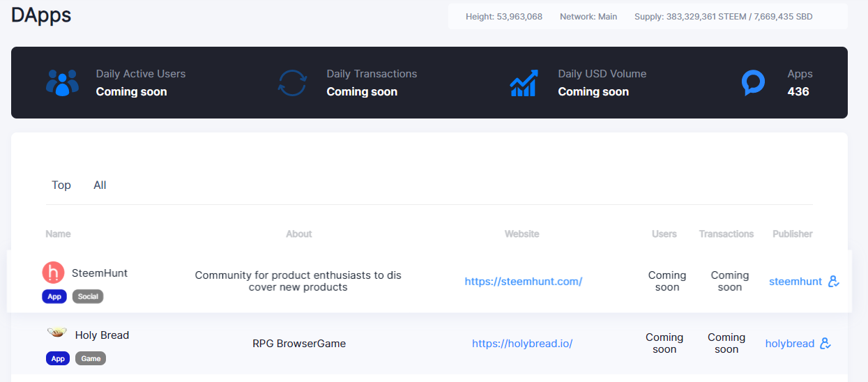The width and height of the screenshot is (868, 382).
Task: Switch to the All tab
Action: [100, 185]
